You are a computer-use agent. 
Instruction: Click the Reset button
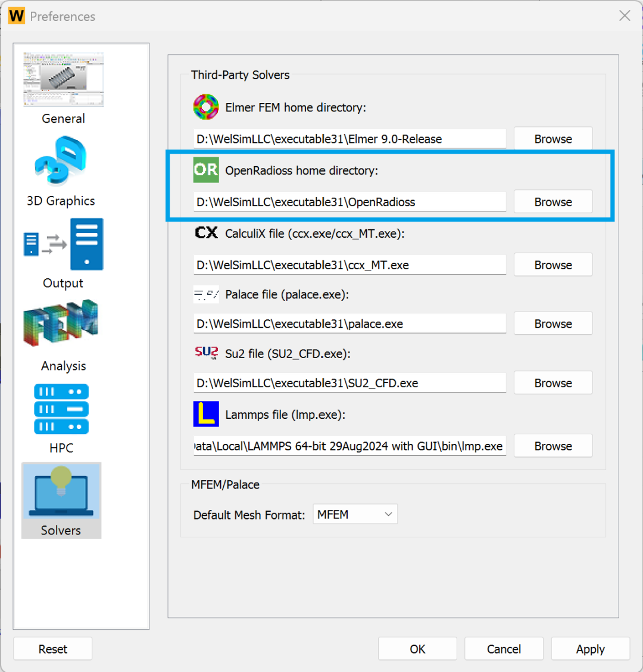[53, 649]
